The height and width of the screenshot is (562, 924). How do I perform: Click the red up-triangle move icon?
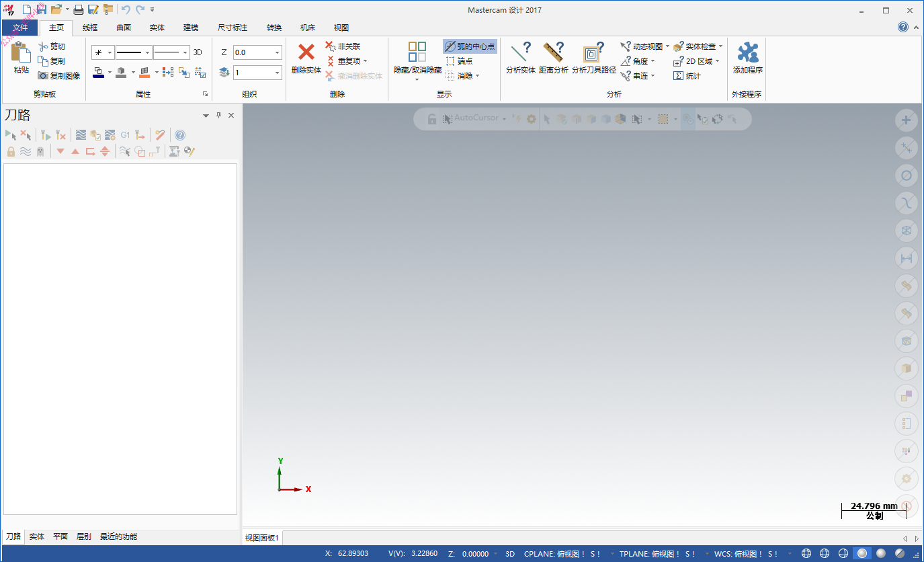click(x=75, y=152)
